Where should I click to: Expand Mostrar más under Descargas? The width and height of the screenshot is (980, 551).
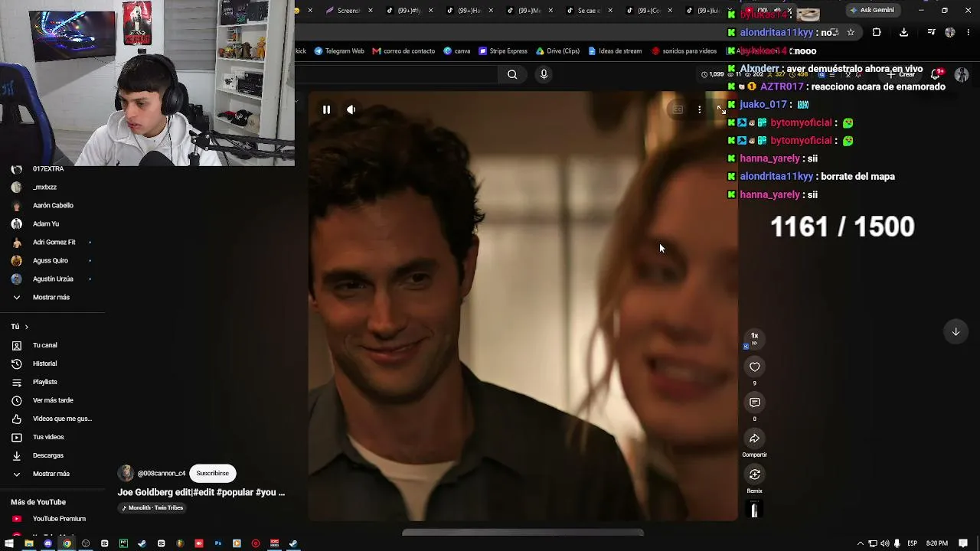tap(51, 474)
